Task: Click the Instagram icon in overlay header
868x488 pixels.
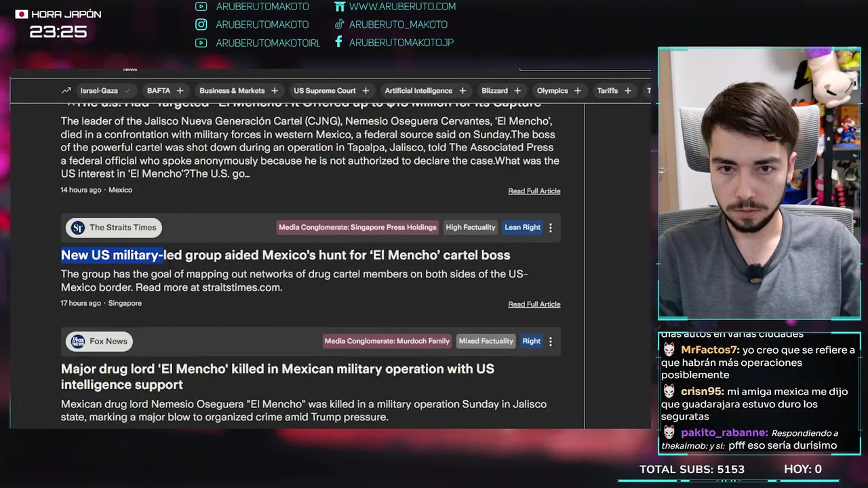Action: click(x=201, y=24)
